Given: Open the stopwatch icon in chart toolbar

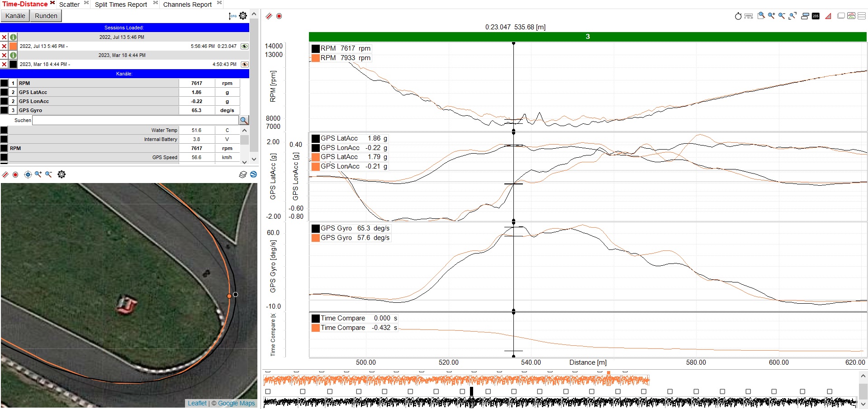Looking at the screenshot, I should point(738,16).
